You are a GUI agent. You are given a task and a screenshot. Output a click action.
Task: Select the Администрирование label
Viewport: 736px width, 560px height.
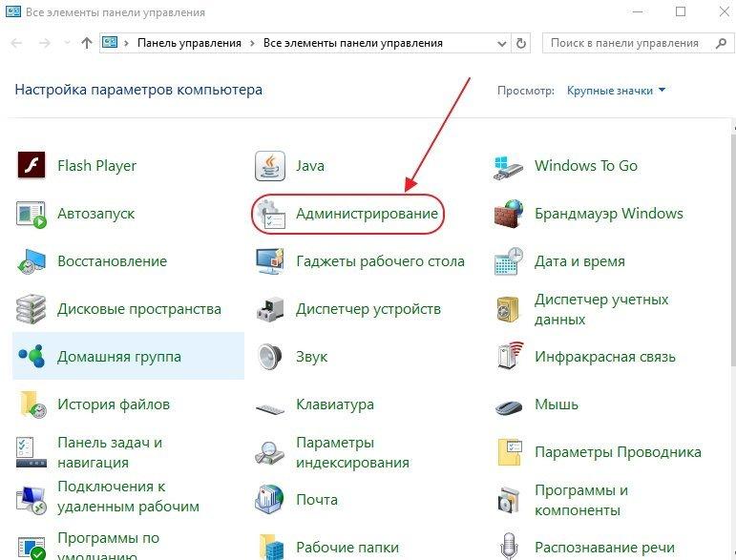coord(367,214)
